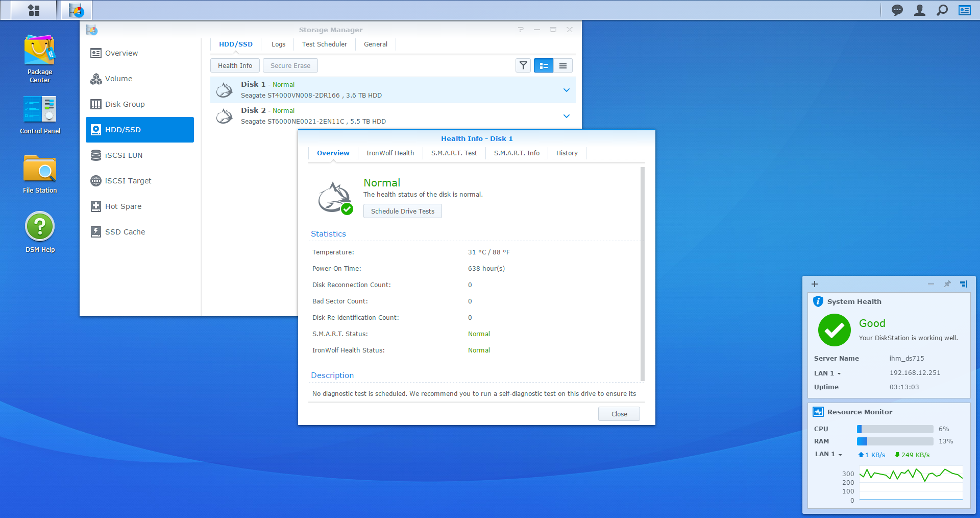Open Control Panel desktop icon

40,115
